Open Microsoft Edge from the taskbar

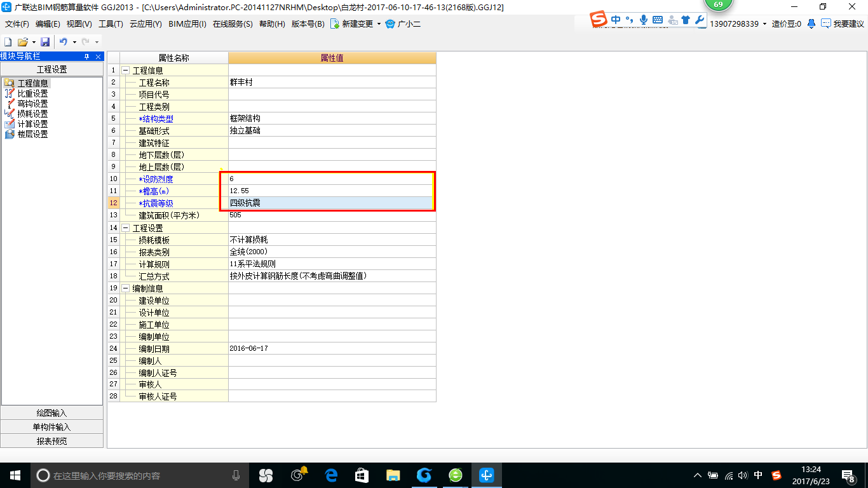331,475
